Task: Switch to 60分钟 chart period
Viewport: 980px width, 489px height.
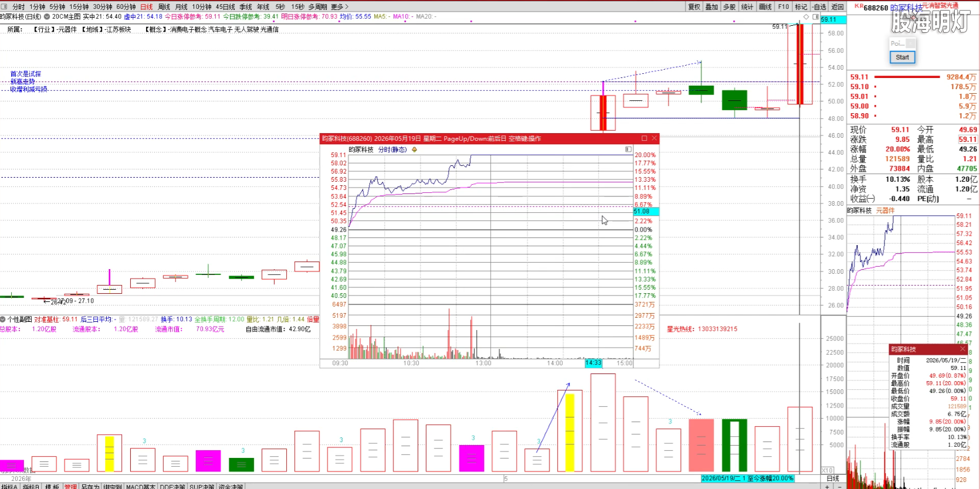Action: tap(126, 7)
